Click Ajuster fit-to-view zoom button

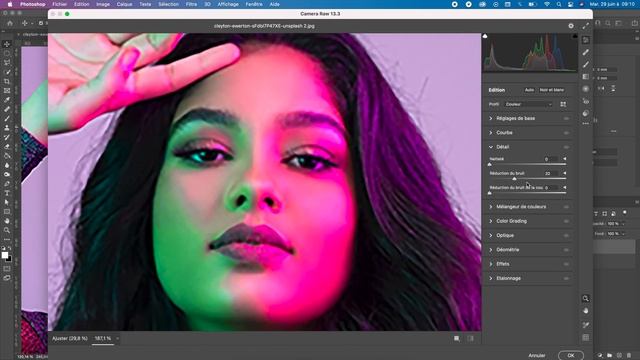coord(70,338)
